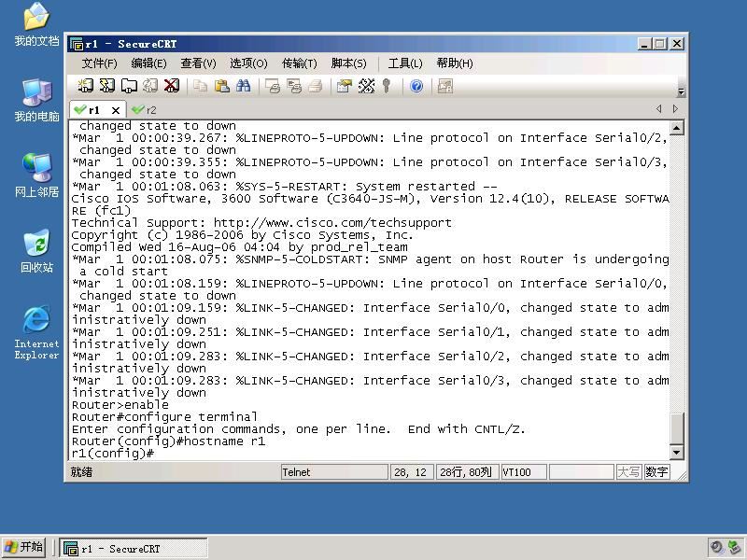Click the 数字 Num Lock indicator

click(x=657, y=472)
